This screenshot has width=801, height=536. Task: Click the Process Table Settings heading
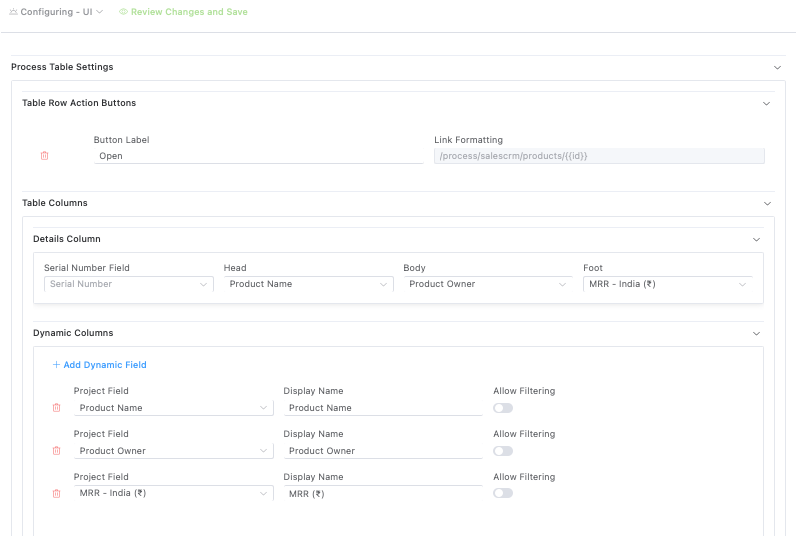62,67
